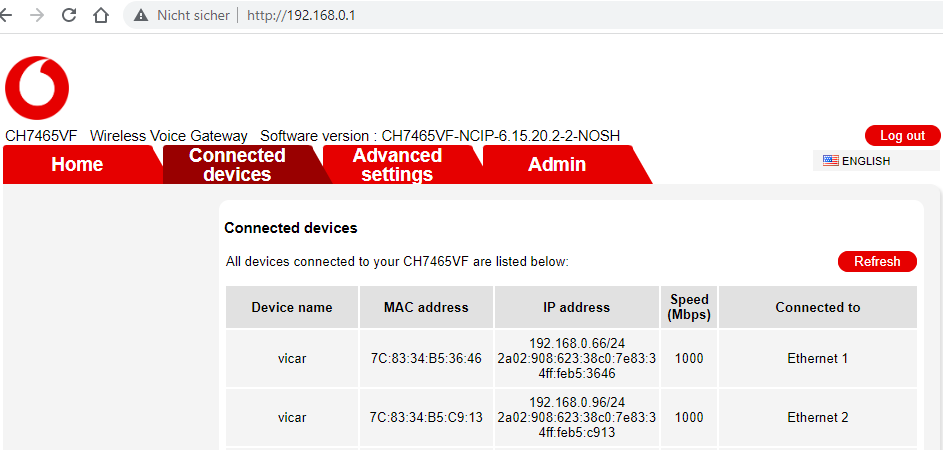Switch to the Advanced settings tab

(x=397, y=165)
